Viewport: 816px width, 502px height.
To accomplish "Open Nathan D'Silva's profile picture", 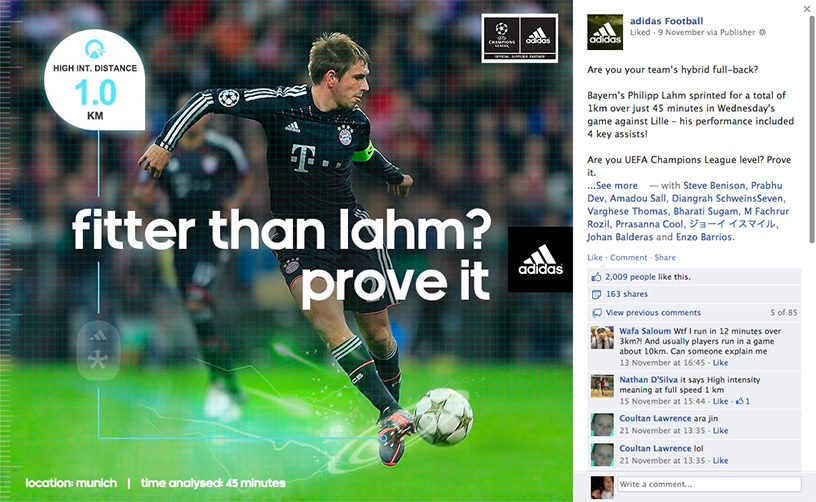I will pyautogui.click(x=602, y=386).
